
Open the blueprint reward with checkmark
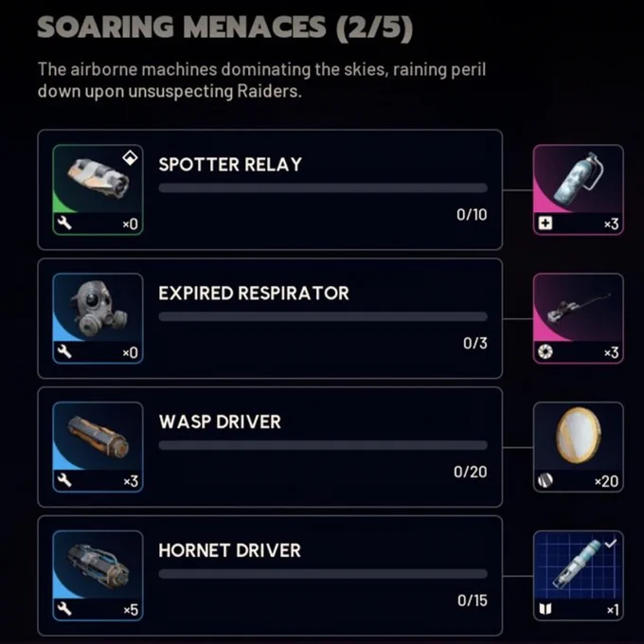579,576
